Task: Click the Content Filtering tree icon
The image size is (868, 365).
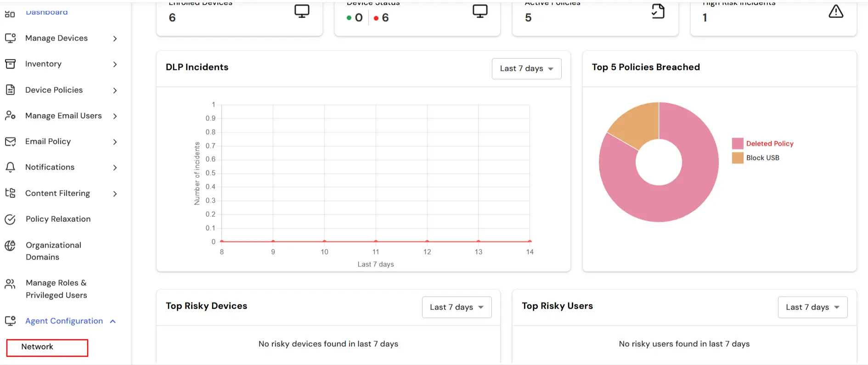Action: pyautogui.click(x=10, y=193)
